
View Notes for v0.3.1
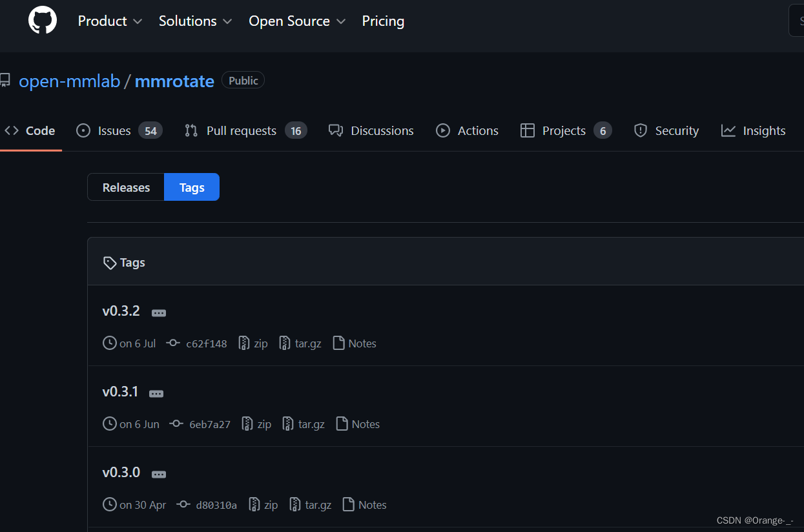[x=358, y=424]
